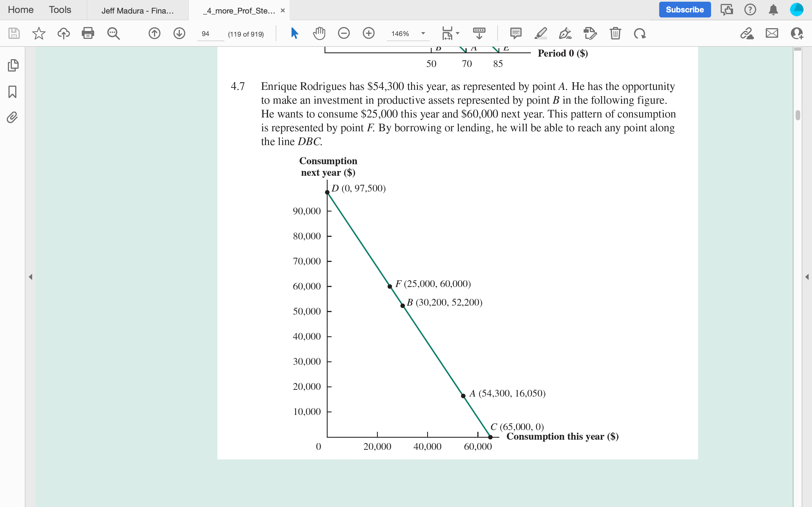Expand the collapsed right tools pane
812x507 pixels.
(x=807, y=277)
